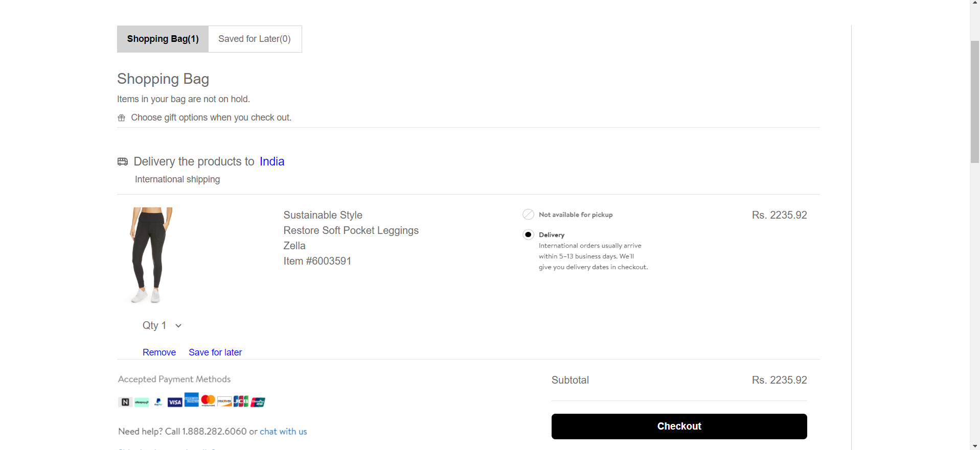Remove the Zella leggings from bag

[x=159, y=352]
